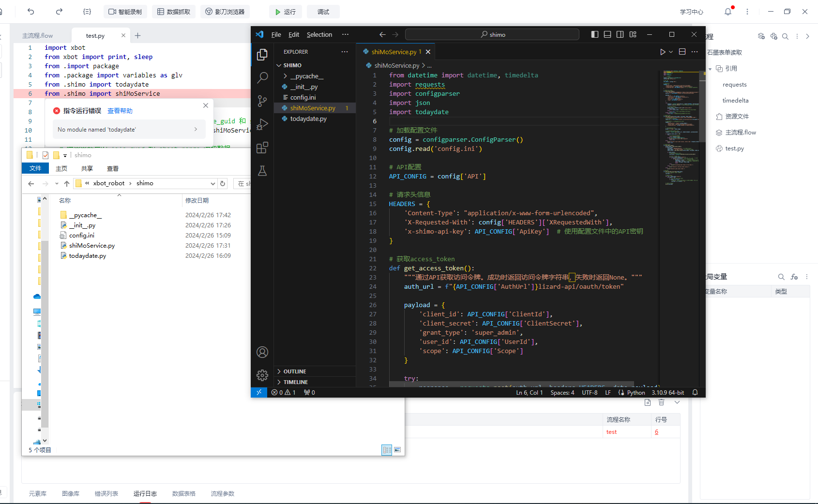Screen dimensions: 818x504
Task: Toggle secondary sidebar layout button
Action: pos(620,34)
